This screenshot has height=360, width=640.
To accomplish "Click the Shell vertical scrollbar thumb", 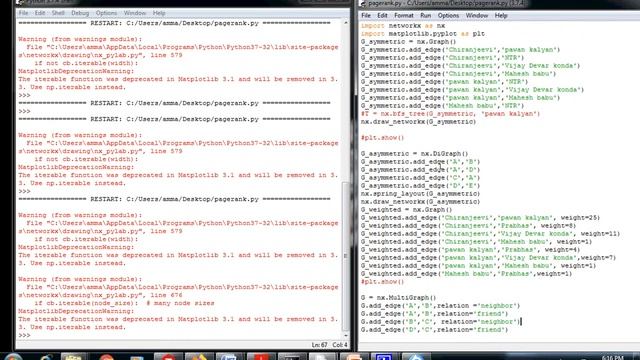I will 346,256.
